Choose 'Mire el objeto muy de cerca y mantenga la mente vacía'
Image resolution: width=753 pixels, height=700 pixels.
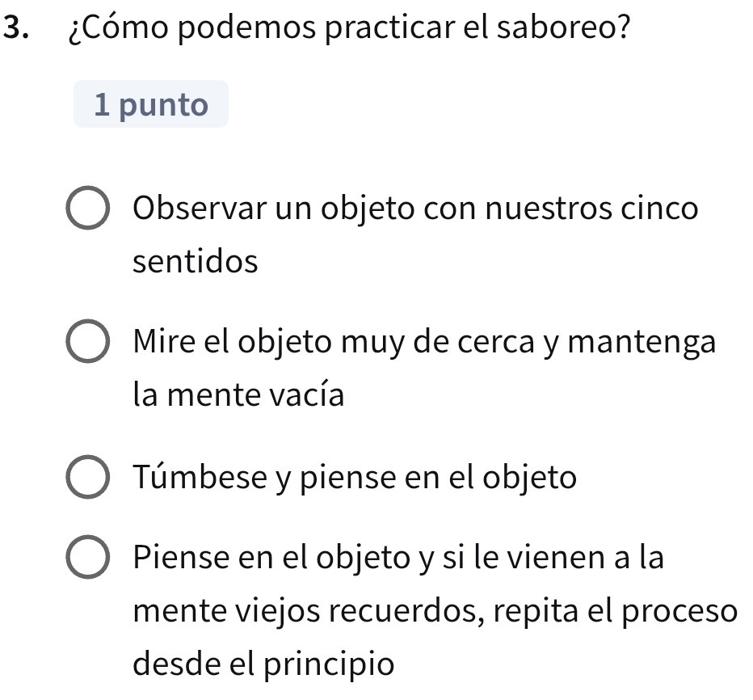click(87, 343)
